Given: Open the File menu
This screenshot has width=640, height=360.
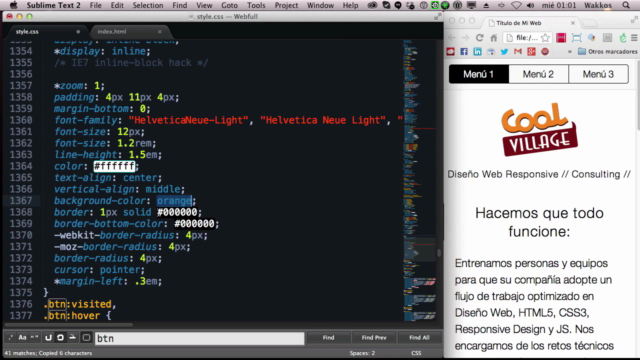Looking at the screenshot, I should pos(96,5).
